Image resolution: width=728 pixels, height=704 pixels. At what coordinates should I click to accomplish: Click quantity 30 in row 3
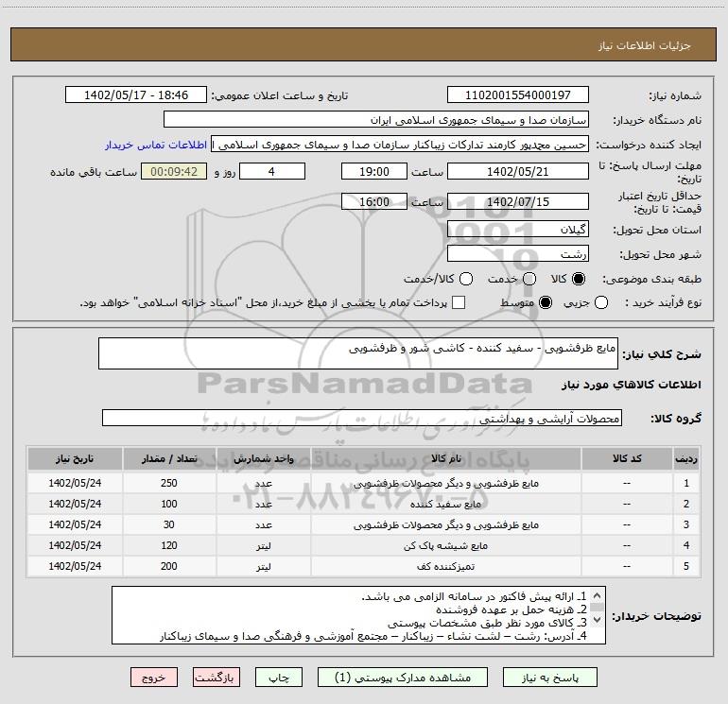click(169, 524)
